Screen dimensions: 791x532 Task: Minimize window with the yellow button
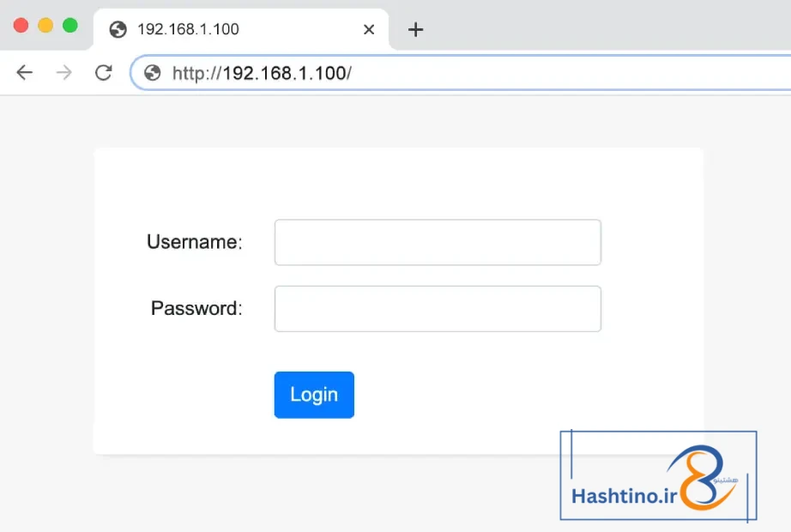click(x=45, y=25)
